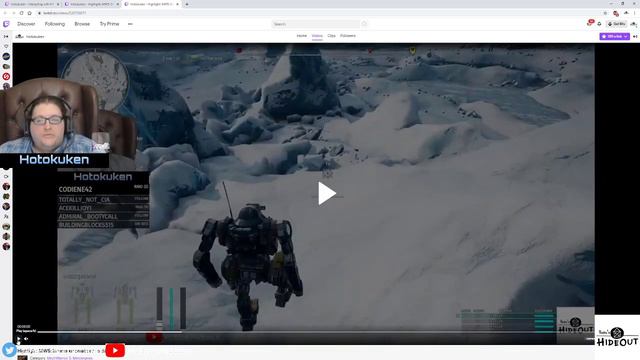
Task: Open the user account avatar menu
Action: coord(633,24)
